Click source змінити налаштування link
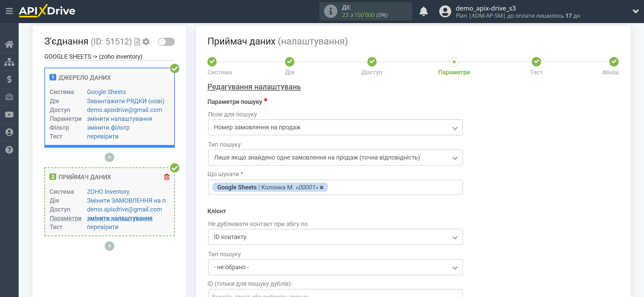 120,119
